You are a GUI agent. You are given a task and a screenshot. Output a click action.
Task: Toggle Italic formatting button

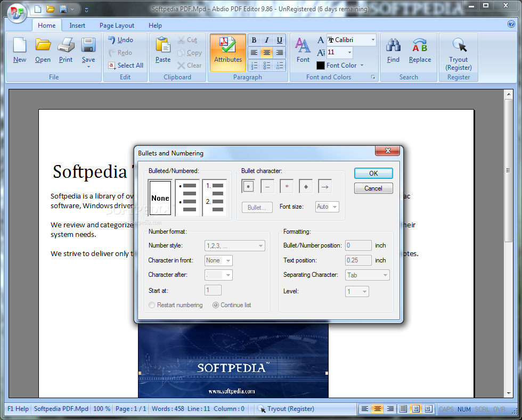[267, 40]
